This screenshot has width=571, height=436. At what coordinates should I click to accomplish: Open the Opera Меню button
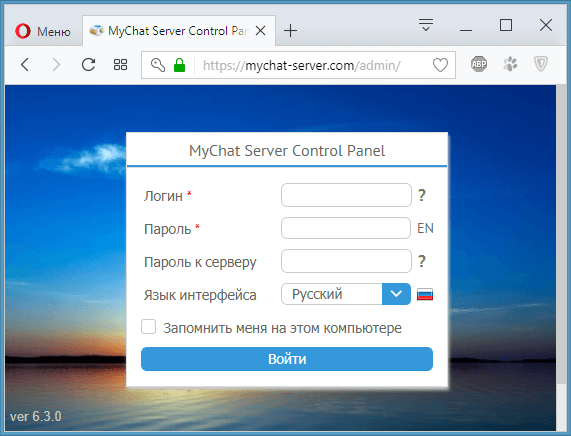43,31
